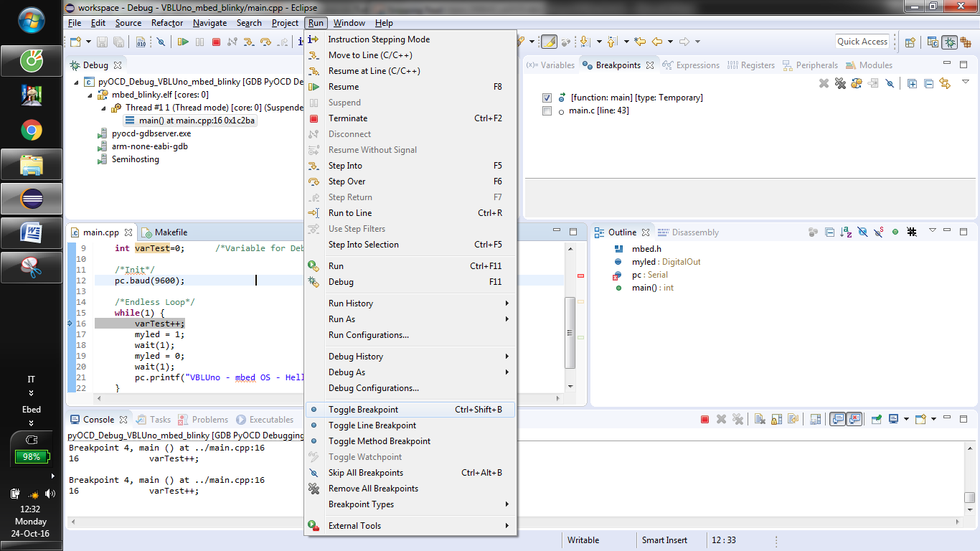Toggle Show Console on Standard Out change
This screenshot has width=980, height=551.
coord(837,419)
